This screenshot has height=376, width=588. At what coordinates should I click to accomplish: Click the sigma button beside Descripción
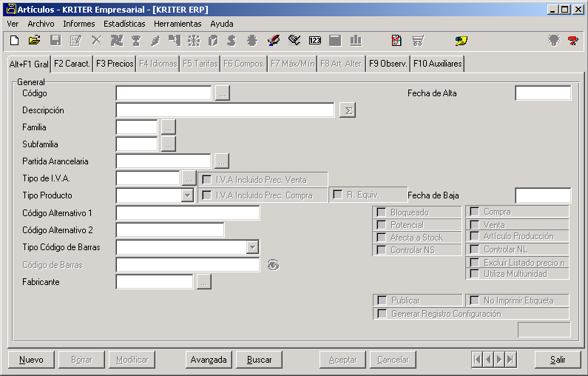pos(348,110)
